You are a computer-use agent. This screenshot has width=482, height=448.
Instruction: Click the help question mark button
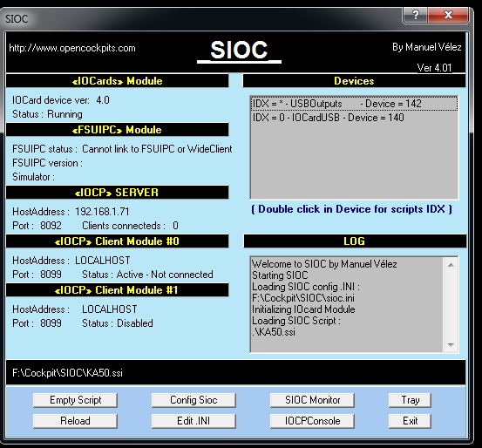point(415,15)
